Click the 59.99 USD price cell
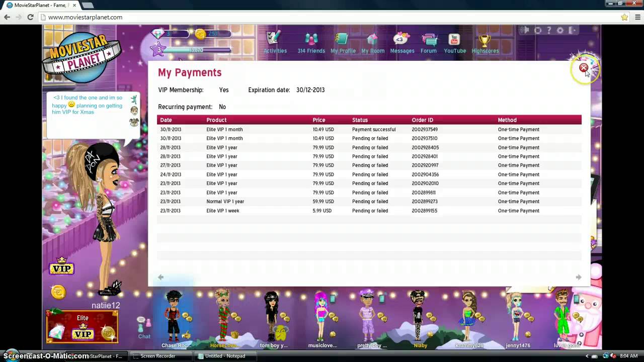644x362 pixels. 323,202
